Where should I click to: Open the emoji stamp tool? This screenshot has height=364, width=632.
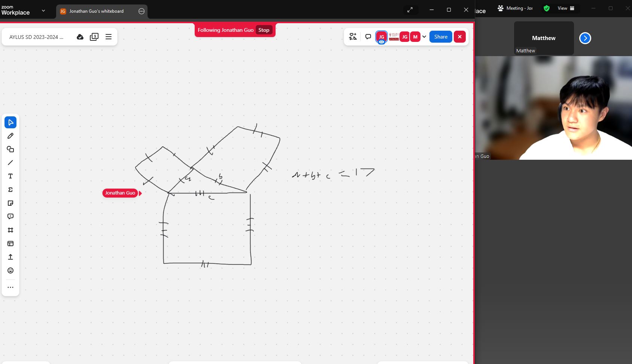pyautogui.click(x=10, y=270)
